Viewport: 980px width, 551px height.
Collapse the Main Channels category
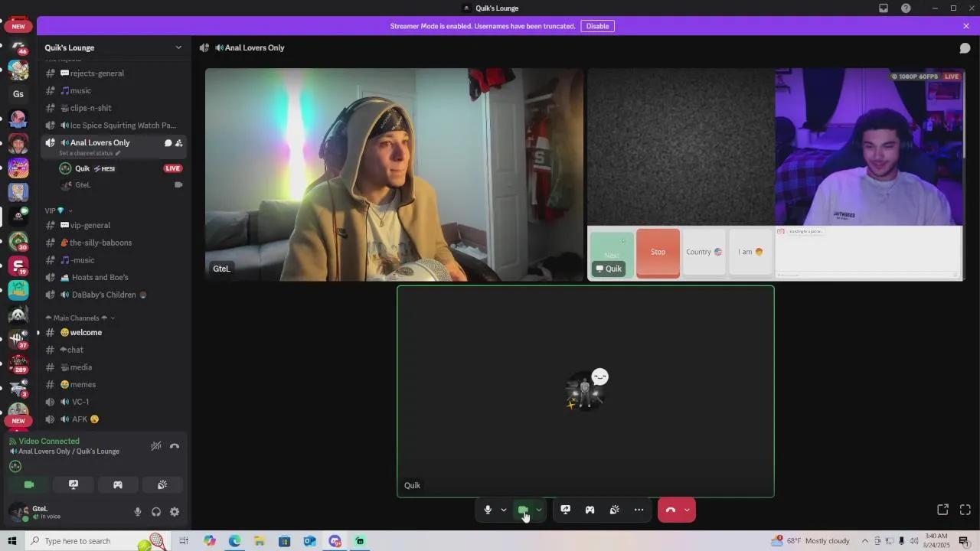pos(80,318)
